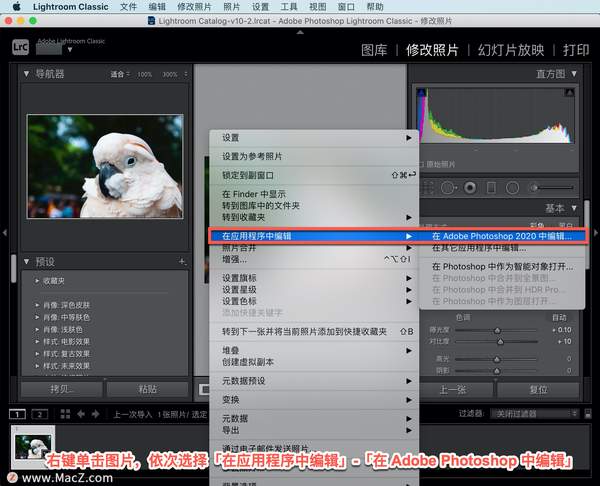This screenshot has height=486, width=600.
Task: Switch to secondary display button 2
Action: (40, 413)
